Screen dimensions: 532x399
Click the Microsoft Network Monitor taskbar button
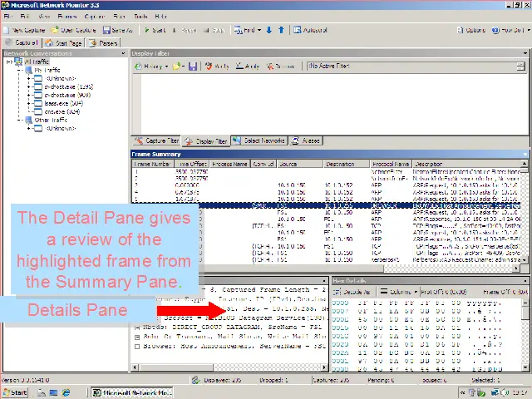pos(133,392)
